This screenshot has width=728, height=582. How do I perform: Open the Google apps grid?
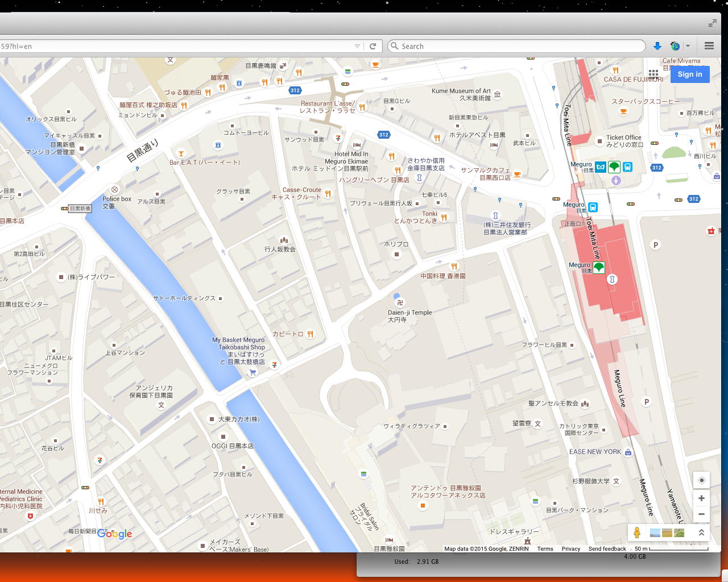pos(653,74)
